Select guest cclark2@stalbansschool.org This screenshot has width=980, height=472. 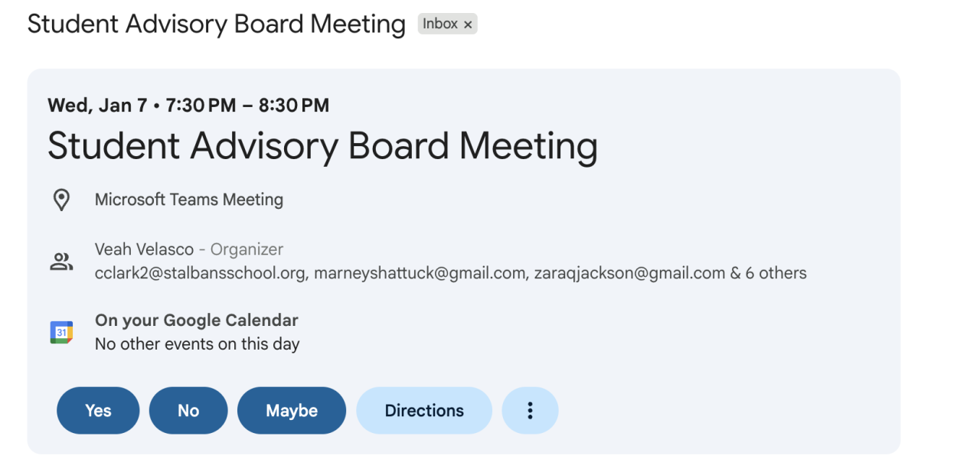[x=200, y=273]
